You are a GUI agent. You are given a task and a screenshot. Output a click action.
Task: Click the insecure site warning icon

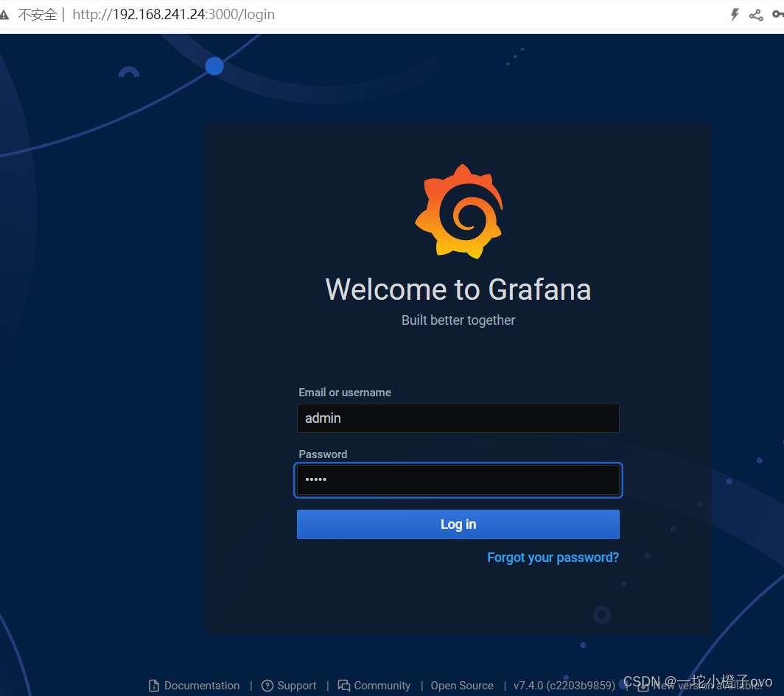[x=4, y=15]
